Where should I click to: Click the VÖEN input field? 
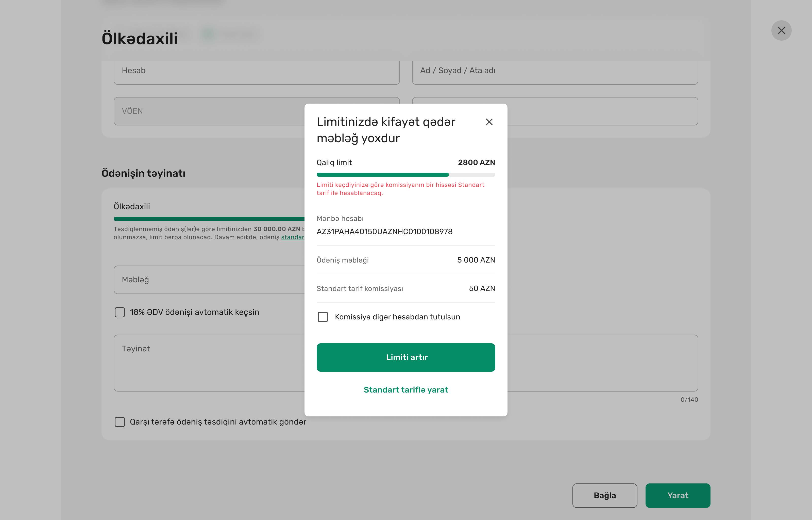[209, 111]
